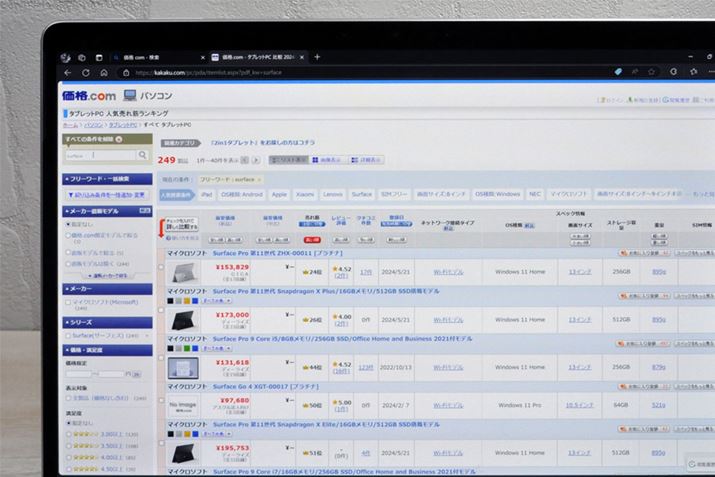The image size is (715, 477).
Task: Select the 3.00以上 satisfaction radio button
Action: point(68,434)
